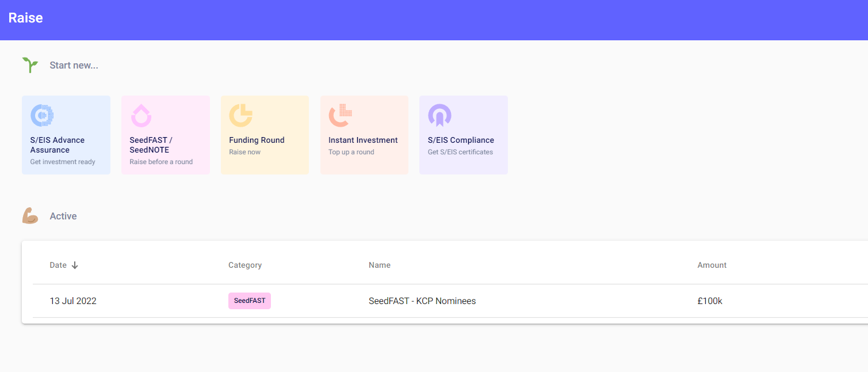Viewport: 868px width, 372px height.
Task: Click the SeedFAST / SeedNOTE droplet icon
Action: coord(141,115)
